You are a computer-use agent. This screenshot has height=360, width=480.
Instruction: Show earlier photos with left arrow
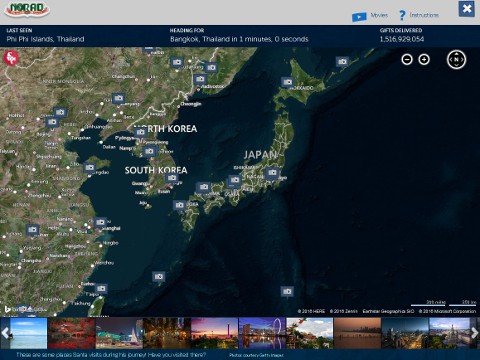click(5, 333)
